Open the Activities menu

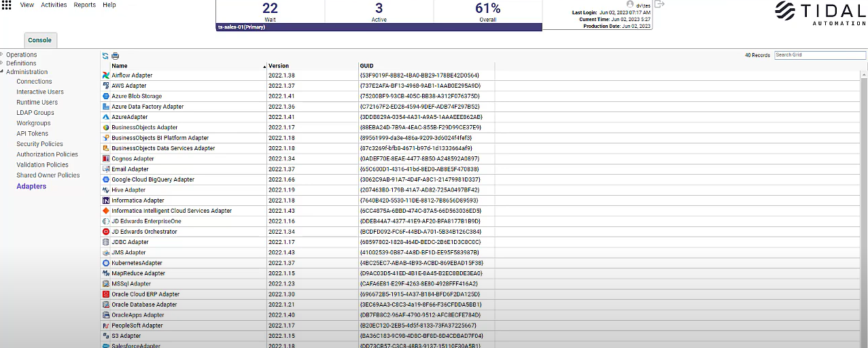pyautogui.click(x=54, y=5)
